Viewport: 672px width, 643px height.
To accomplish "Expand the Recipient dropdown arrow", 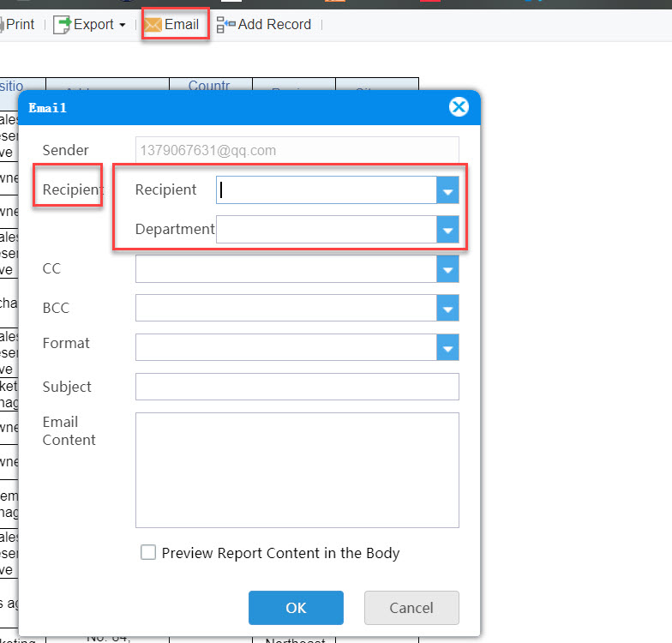I will tap(447, 190).
